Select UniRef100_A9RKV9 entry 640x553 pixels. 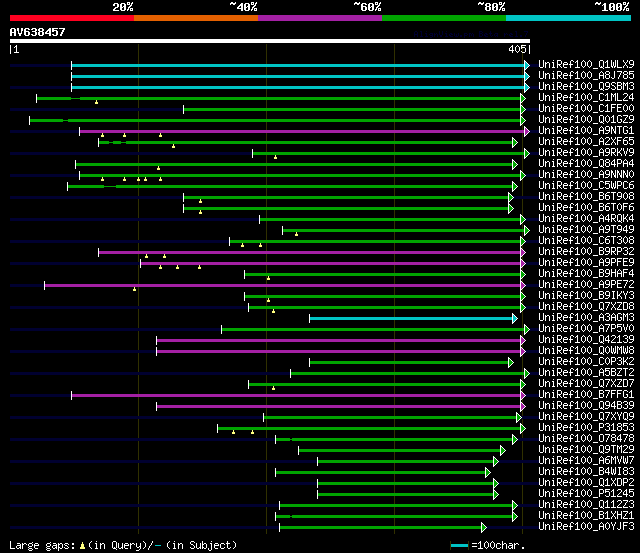pyautogui.click(x=586, y=153)
